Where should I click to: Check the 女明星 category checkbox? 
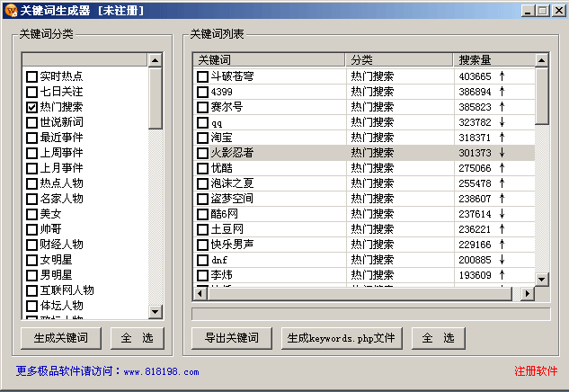coord(32,260)
